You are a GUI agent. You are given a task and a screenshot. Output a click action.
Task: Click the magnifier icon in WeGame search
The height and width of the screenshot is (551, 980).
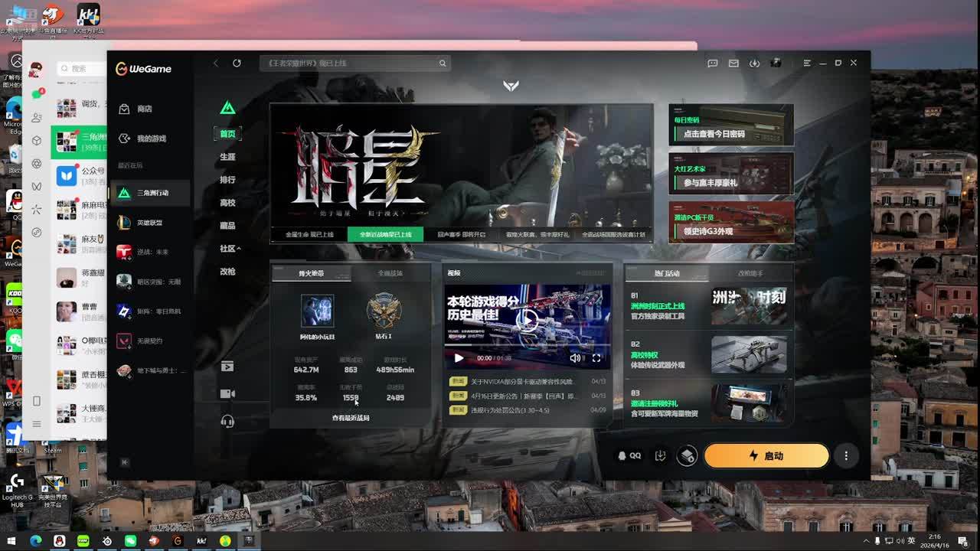point(443,64)
